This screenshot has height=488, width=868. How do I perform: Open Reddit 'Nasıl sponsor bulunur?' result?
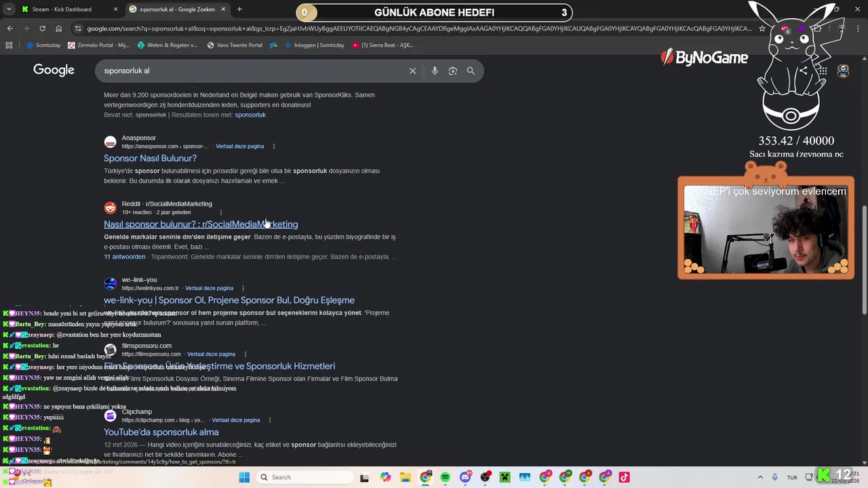click(x=201, y=224)
